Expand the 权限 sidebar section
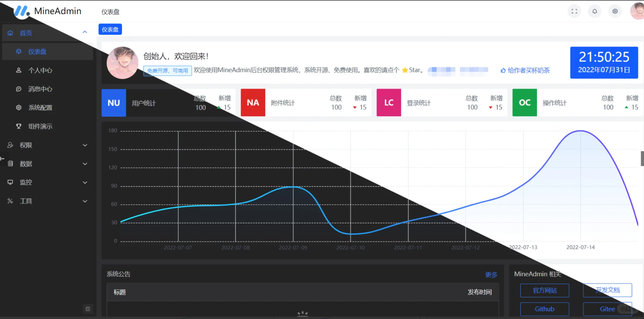644x319 pixels. (x=27, y=145)
